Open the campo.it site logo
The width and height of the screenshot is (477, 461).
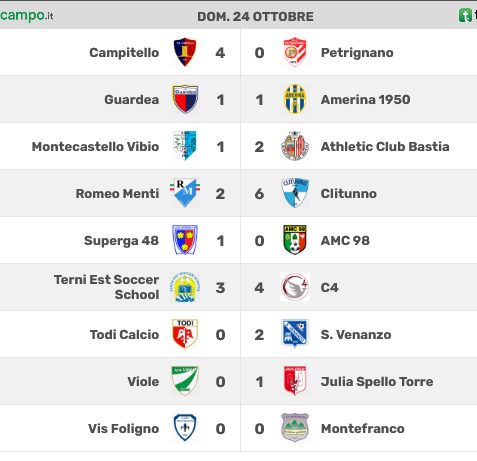coord(27,15)
